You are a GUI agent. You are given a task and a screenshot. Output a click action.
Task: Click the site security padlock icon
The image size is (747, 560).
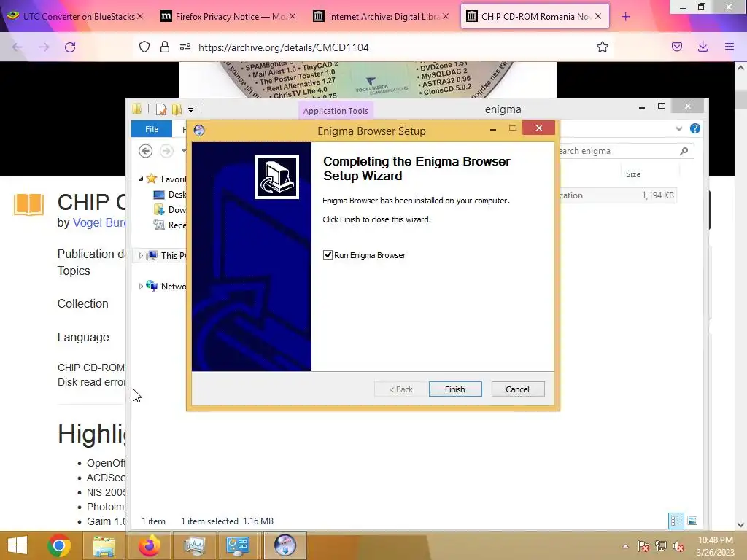[x=164, y=47]
